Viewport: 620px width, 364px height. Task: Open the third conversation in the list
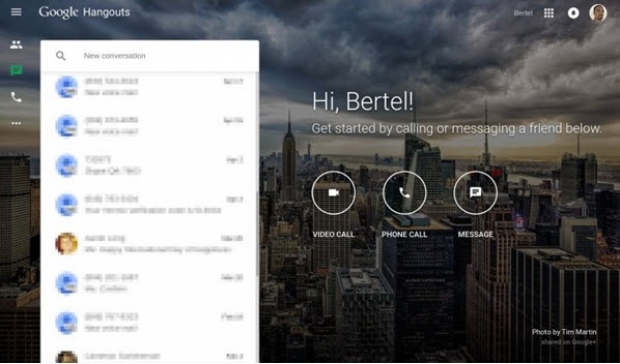(x=150, y=165)
